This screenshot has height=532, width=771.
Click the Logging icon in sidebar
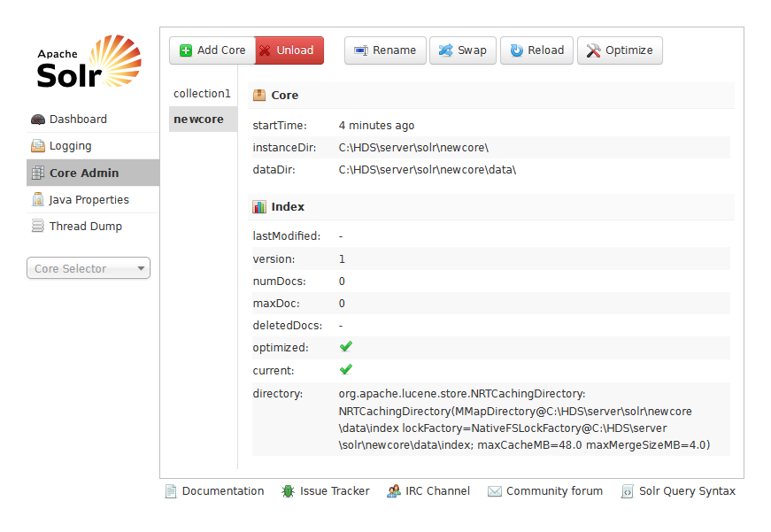click(x=38, y=146)
